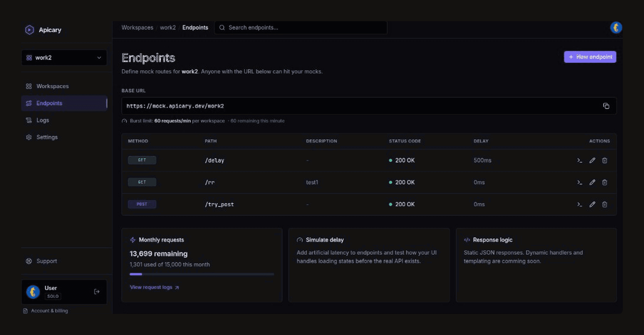Image resolution: width=644 pixels, height=335 pixels.
Task: Click the /rr path
Action: pyautogui.click(x=209, y=182)
